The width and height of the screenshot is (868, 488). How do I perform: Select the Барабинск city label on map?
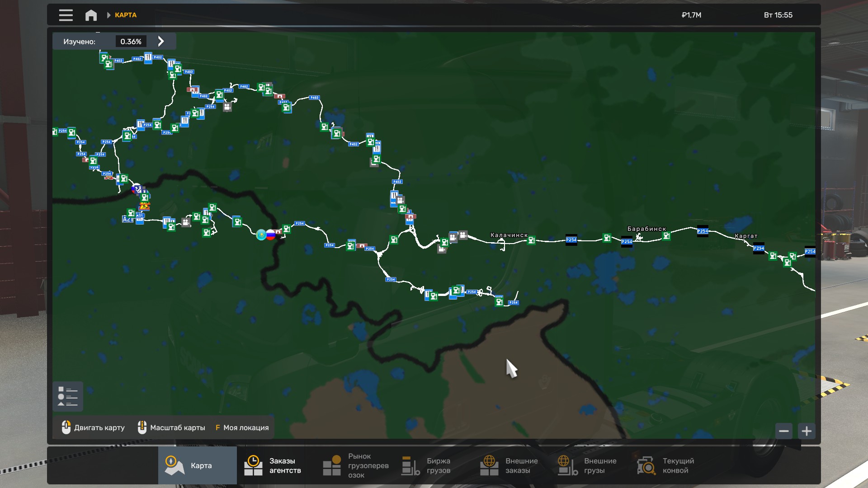tap(646, 229)
